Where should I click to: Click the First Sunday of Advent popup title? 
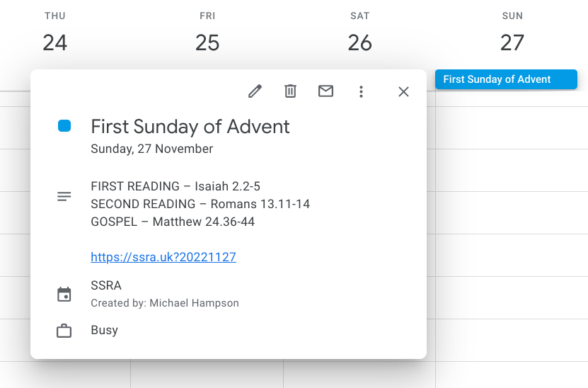pos(190,127)
